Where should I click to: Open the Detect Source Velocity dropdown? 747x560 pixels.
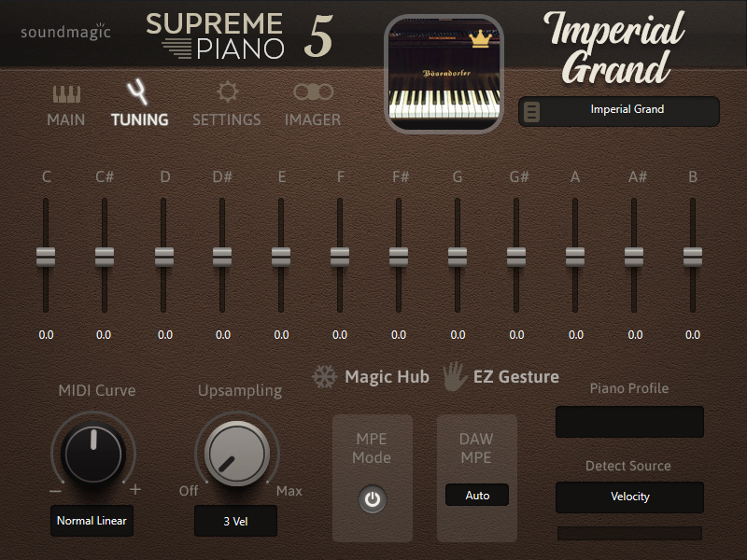tap(629, 497)
